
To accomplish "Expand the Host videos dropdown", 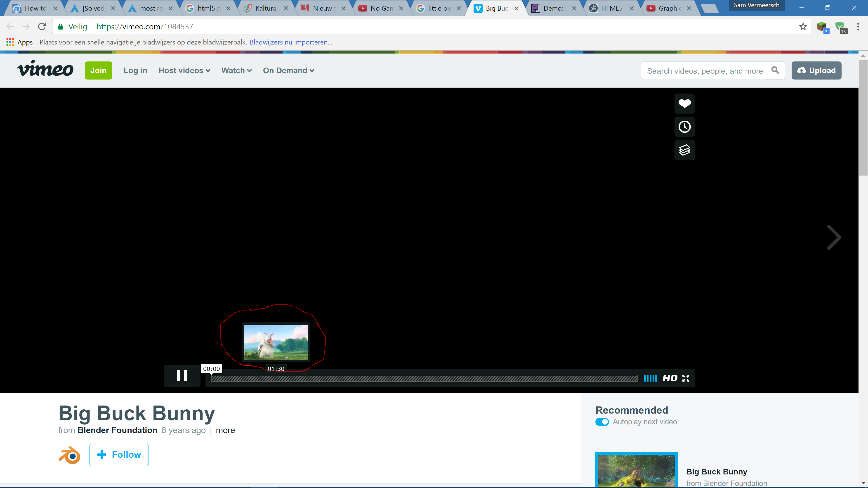I will coord(184,70).
